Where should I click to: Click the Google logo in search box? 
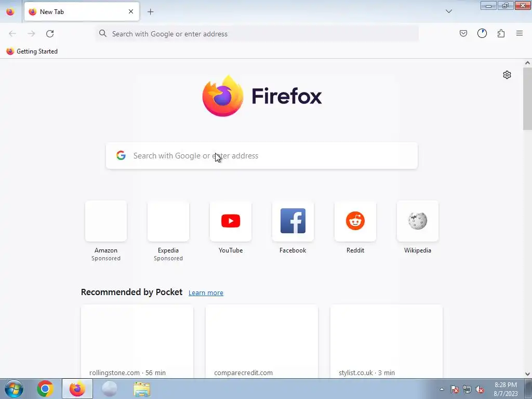(121, 155)
